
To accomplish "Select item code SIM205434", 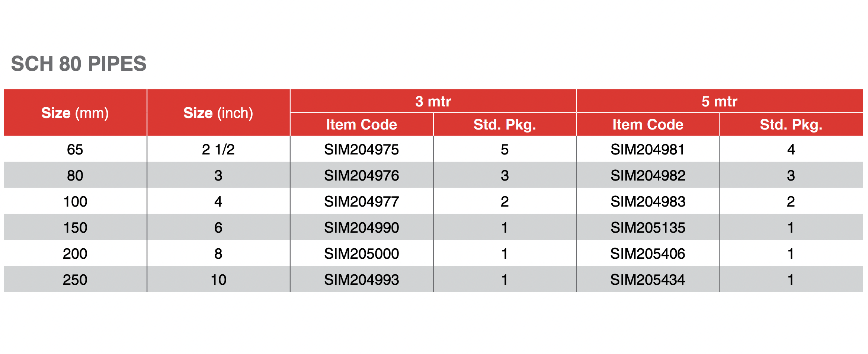I will point(648,280).
